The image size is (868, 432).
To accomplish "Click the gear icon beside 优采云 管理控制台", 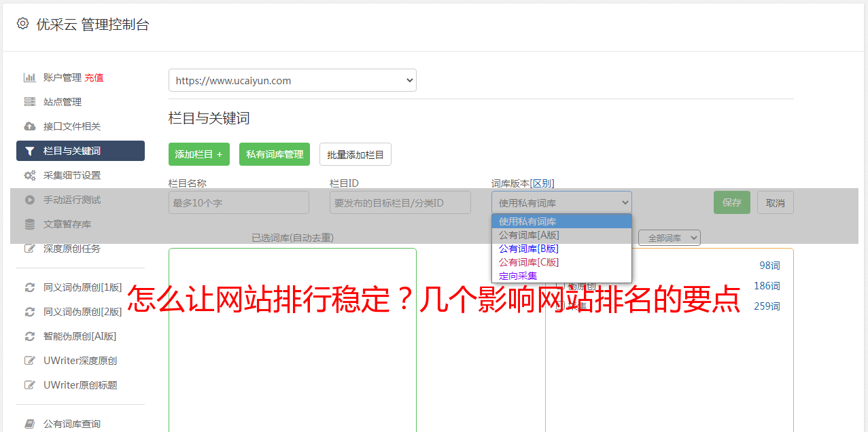I will (22, 24).
